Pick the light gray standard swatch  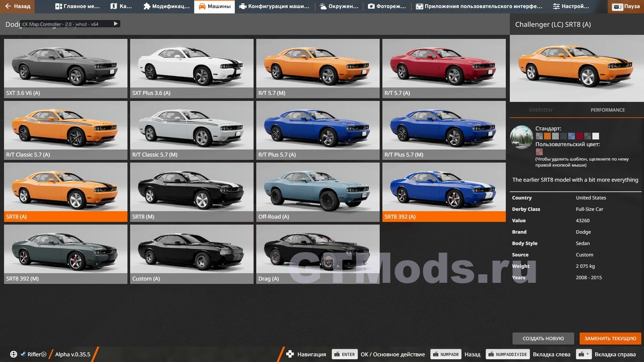pyautogui.click(x=555, y=136)
